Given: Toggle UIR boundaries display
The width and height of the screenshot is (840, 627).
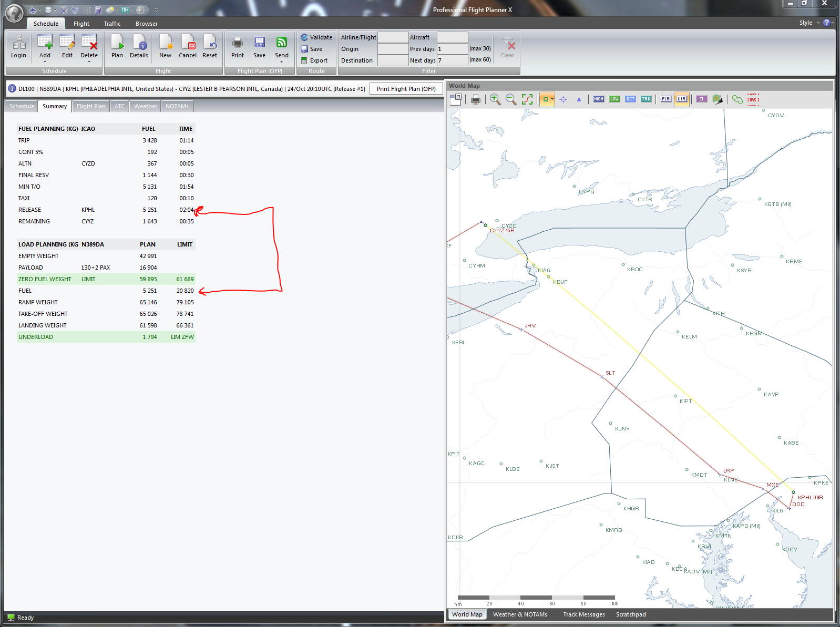Looking at the screenshot, I should point(682,99).
